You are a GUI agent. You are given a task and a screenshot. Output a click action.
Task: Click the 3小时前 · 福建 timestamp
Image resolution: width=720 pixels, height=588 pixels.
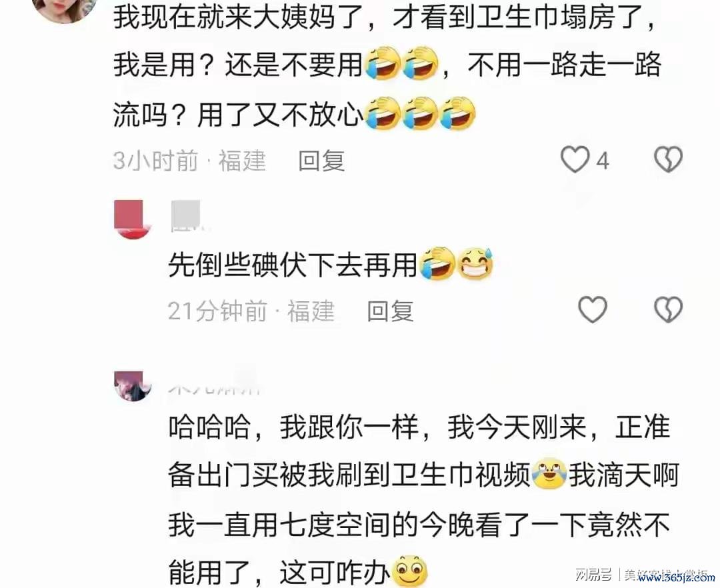tap(189, 161)
